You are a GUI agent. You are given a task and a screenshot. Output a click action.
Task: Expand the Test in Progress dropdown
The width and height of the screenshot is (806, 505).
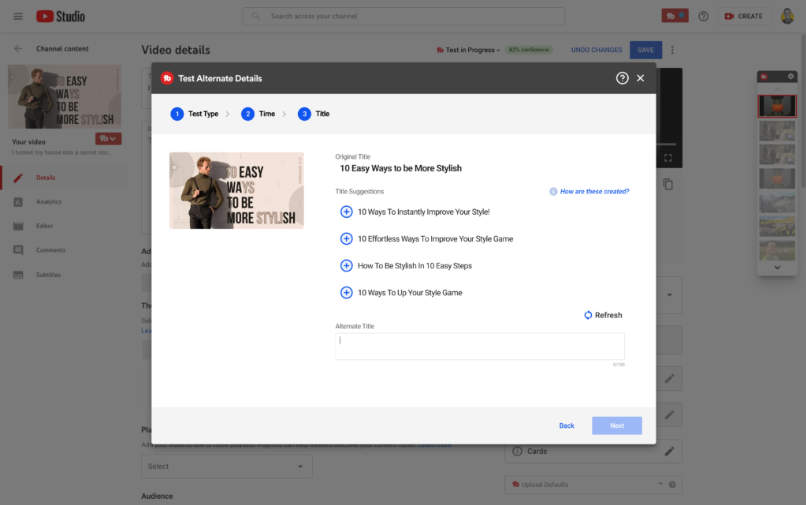469,50
